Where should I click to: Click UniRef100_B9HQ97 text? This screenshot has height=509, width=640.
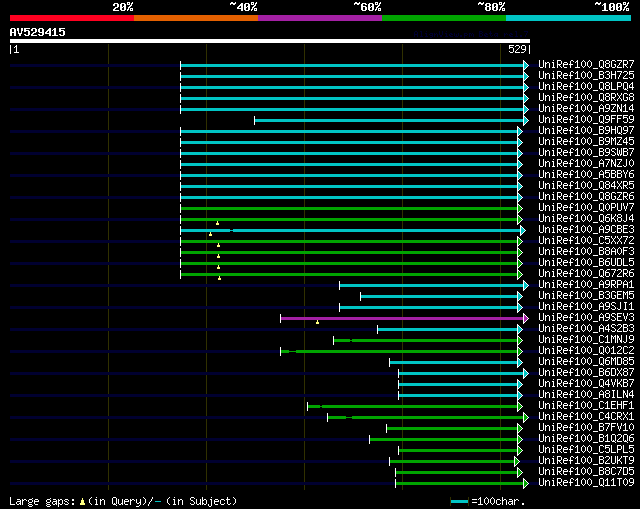[586, 131]
